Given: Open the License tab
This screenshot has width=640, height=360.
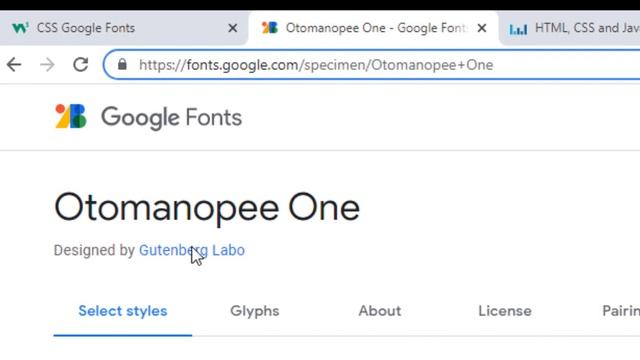Looking at the screenshot, I should click(x=505, y=311).
